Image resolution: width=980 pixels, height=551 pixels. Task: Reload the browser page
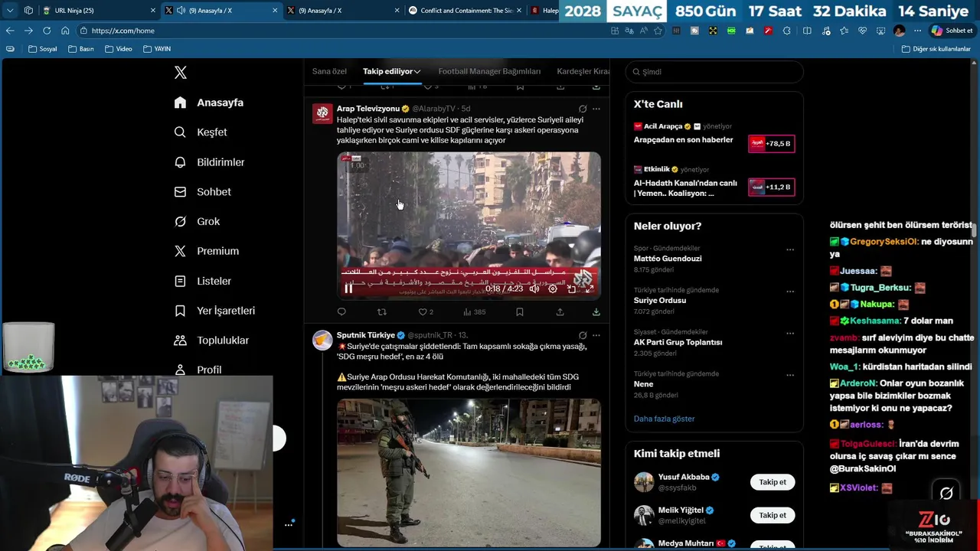tap(47, 31)
